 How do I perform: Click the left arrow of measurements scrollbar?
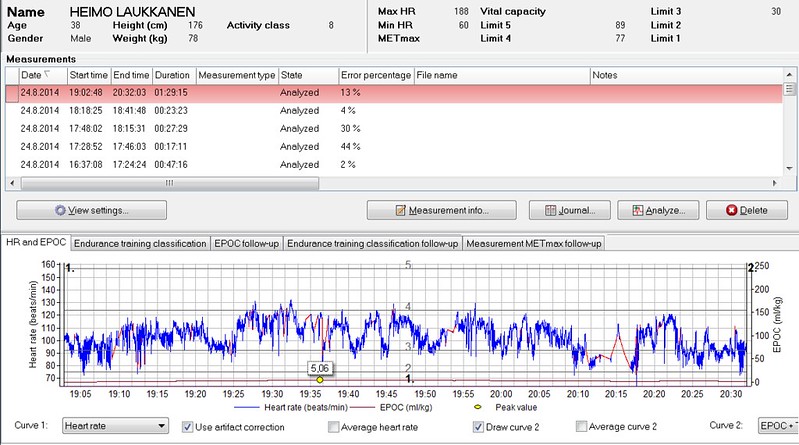pos(13,183)
